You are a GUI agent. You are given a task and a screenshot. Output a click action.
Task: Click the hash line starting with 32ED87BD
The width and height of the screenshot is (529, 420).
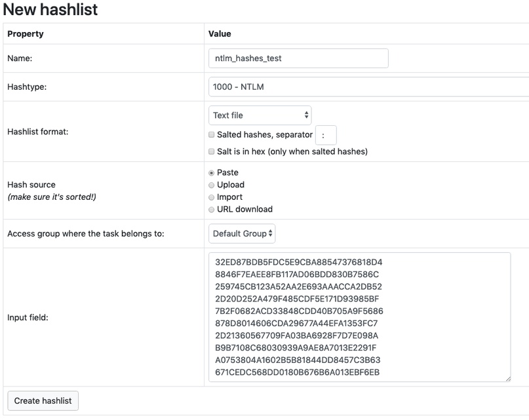298,262
